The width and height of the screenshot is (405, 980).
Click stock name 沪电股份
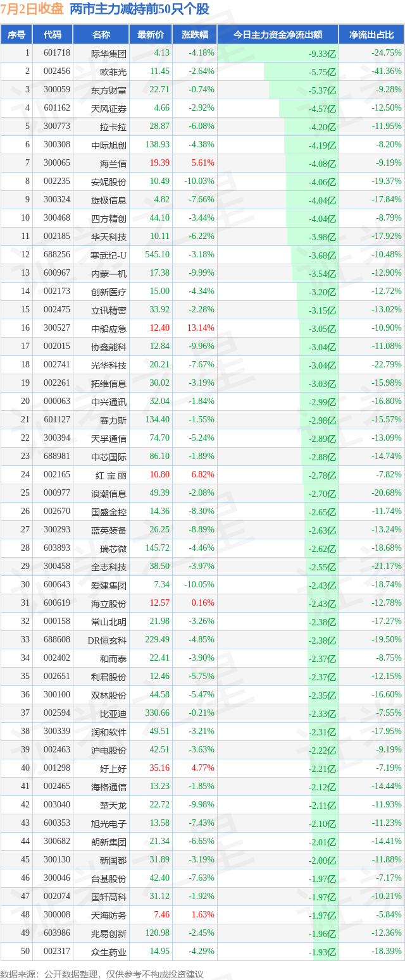click(109, 750)
